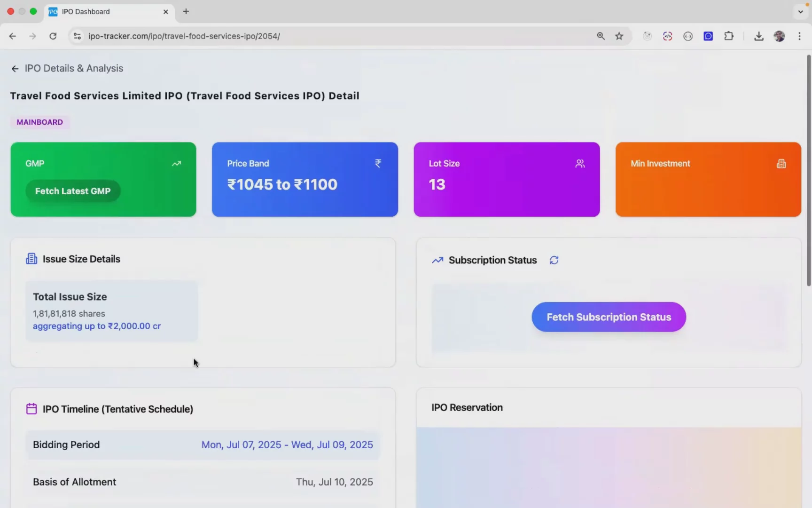Refresh the Subscription Status with the reload icon
812x508 pixels.
554,260
